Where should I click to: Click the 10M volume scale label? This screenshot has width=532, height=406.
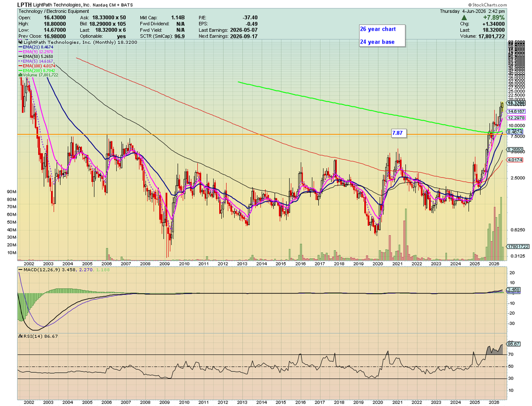point(11,252)
